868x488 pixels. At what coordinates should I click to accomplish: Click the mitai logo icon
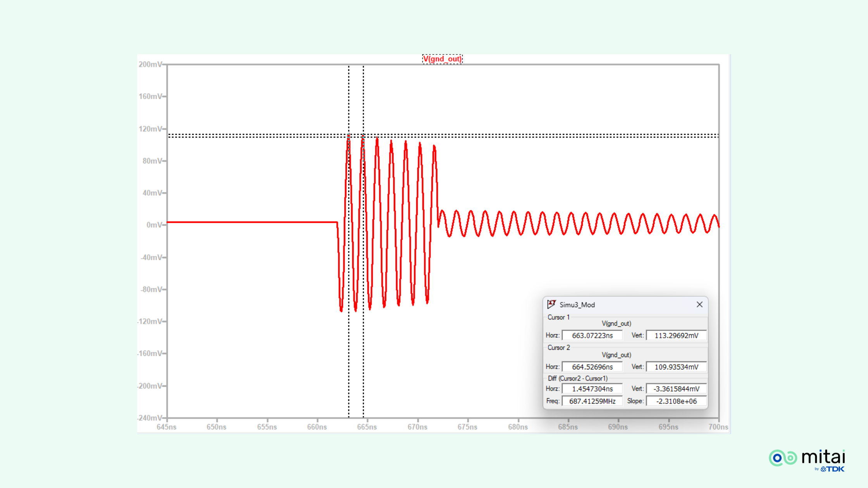[783, 458]
